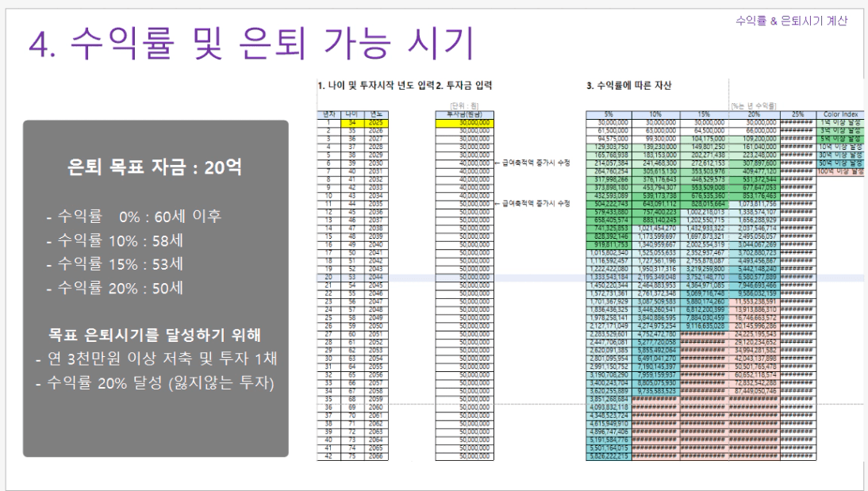Click the line '수익률 0% : 60세 이후'
The width and height of the screenshot is (868, 491).
[x=134, y=216]
